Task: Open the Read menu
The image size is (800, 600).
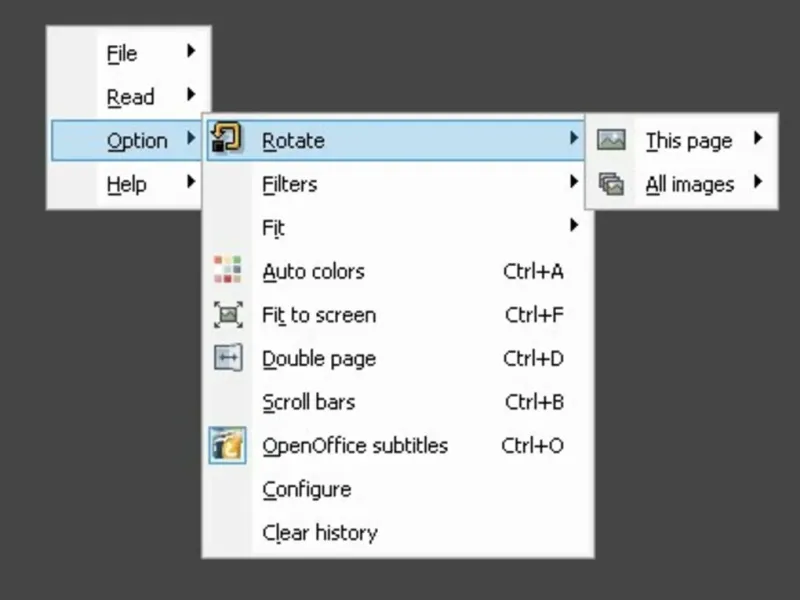Action: tap(130, 97)
